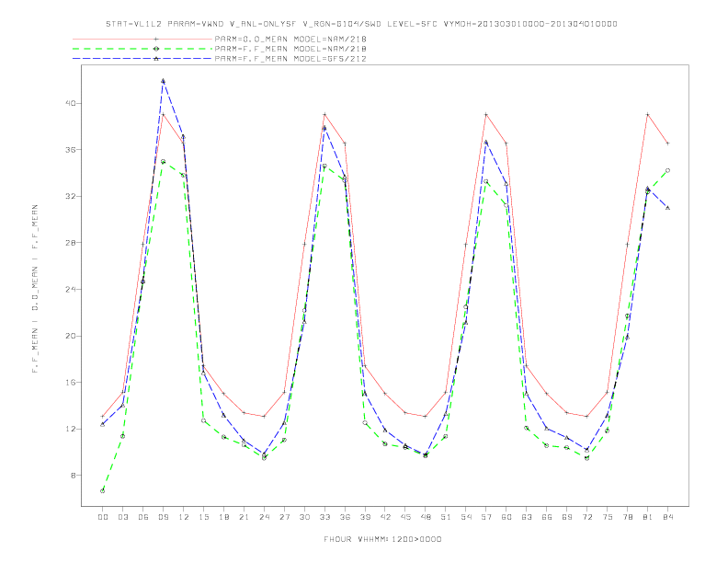Click x-axis tick label 81
The image size is (728, 563).
pos(648,517)
